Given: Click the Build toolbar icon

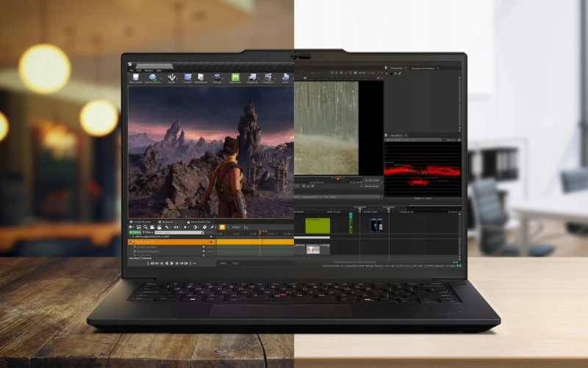Looking at the screenshot, I should click(x=285, y=77).
